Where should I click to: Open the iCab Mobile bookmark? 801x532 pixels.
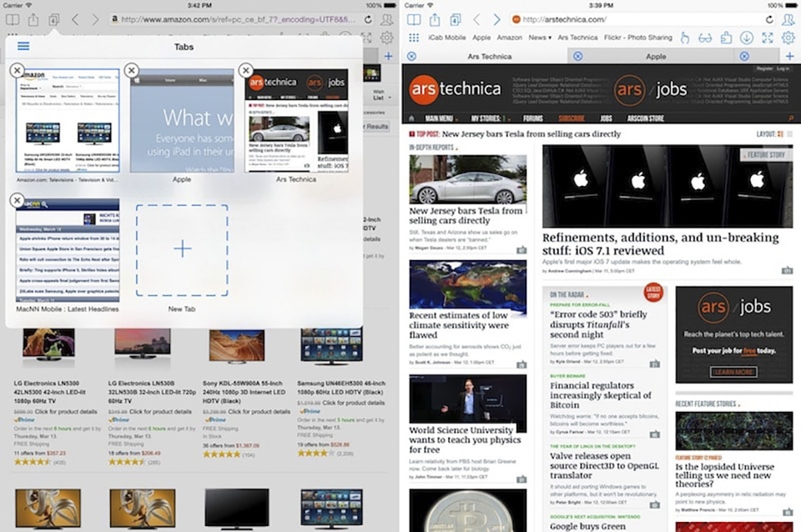[447, 38]
